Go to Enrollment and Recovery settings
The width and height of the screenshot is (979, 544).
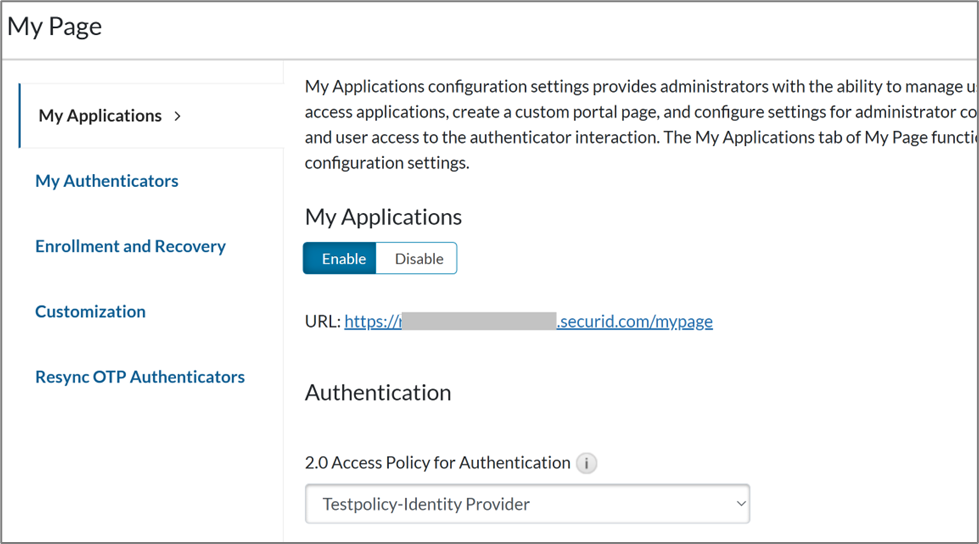130,246
